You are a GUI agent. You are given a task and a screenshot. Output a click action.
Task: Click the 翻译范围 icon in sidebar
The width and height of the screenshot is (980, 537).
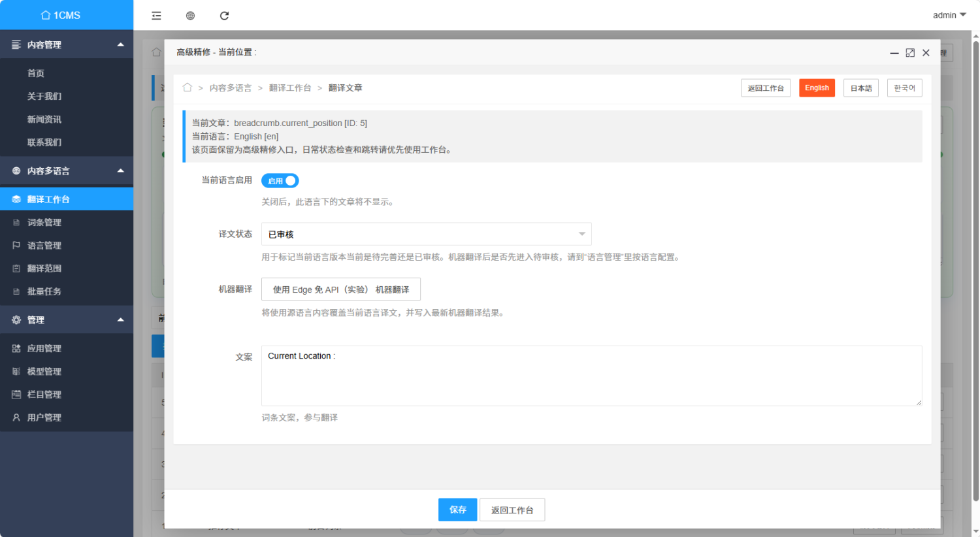tap(16, 268)
